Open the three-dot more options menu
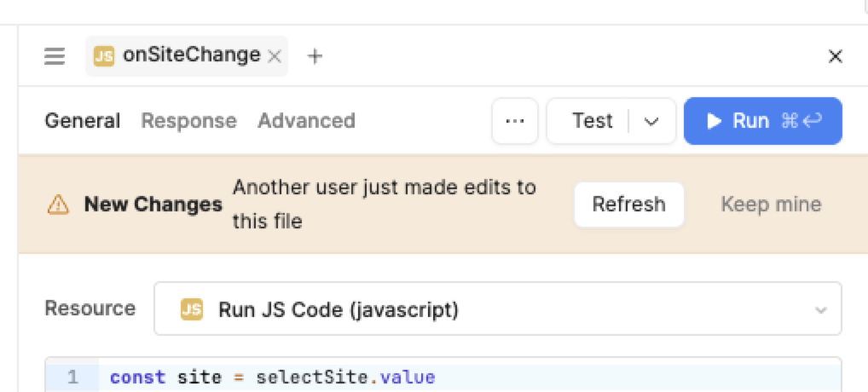Image resolution: width=868 pixels, height=392 pixels. (x=514, y=121)
